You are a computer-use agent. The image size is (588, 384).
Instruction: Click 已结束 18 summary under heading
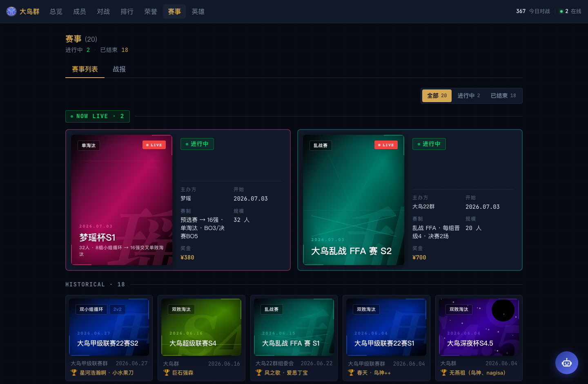tap(114, 50)
